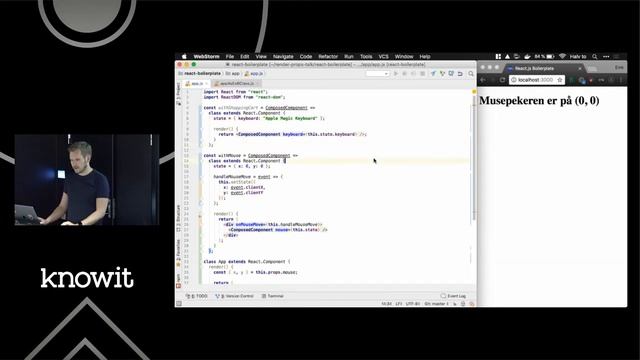640x360 pixels.
Task: Click the Search Everywhere magnifier icon
Action: click(x=471, y=73)
